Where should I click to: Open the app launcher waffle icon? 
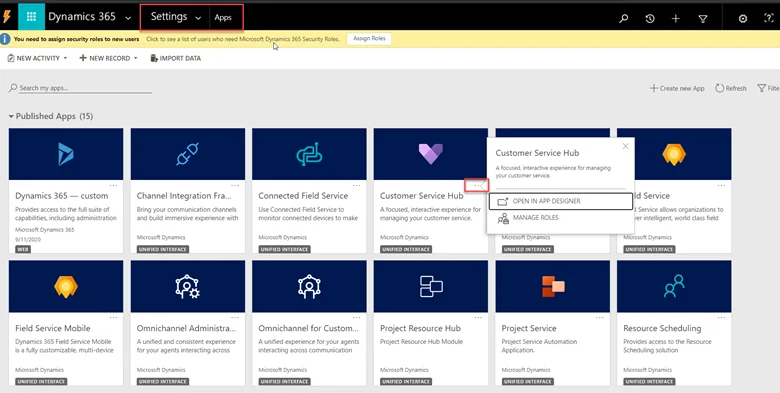point(31,16)
